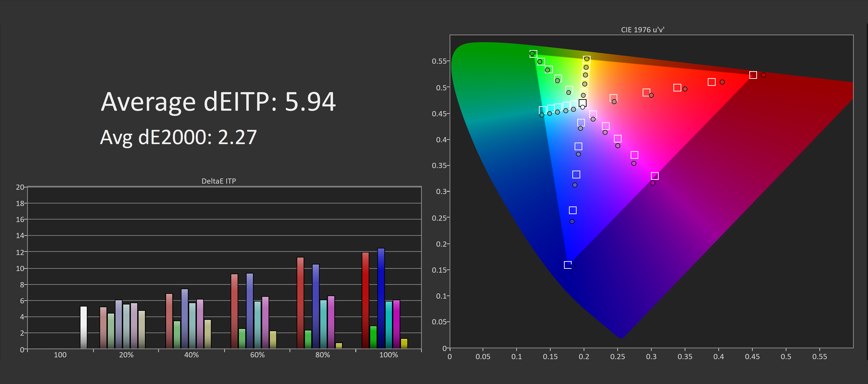
Task: Click the 60% blue saturation bar
Action: pos(250,311)
